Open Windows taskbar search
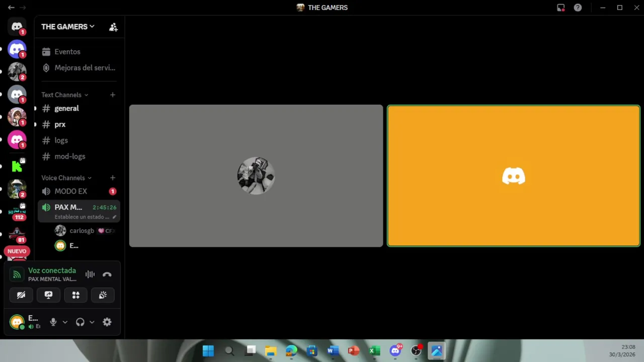 (229, 351)
